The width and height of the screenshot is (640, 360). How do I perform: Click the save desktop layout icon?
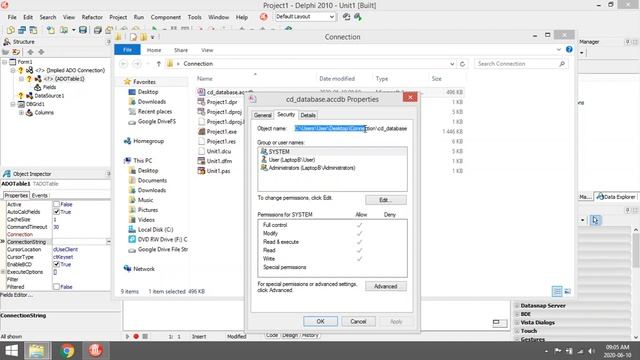pos(347,17)
